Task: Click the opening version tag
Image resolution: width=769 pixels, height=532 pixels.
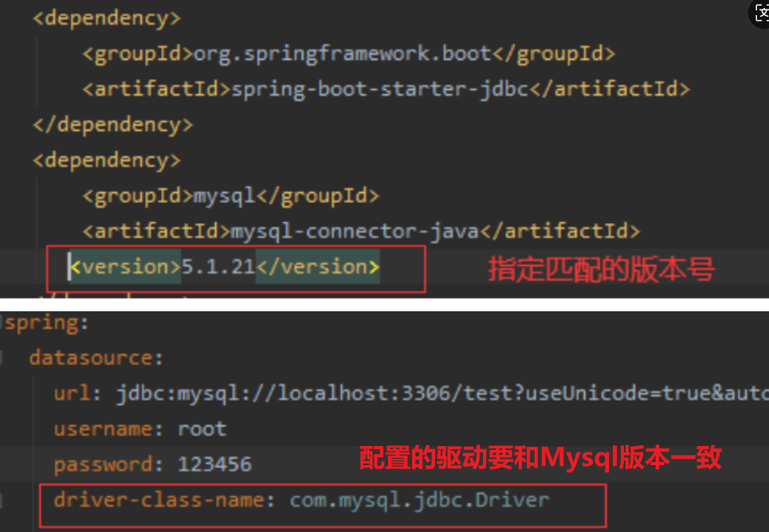Action: coord(126,267)
